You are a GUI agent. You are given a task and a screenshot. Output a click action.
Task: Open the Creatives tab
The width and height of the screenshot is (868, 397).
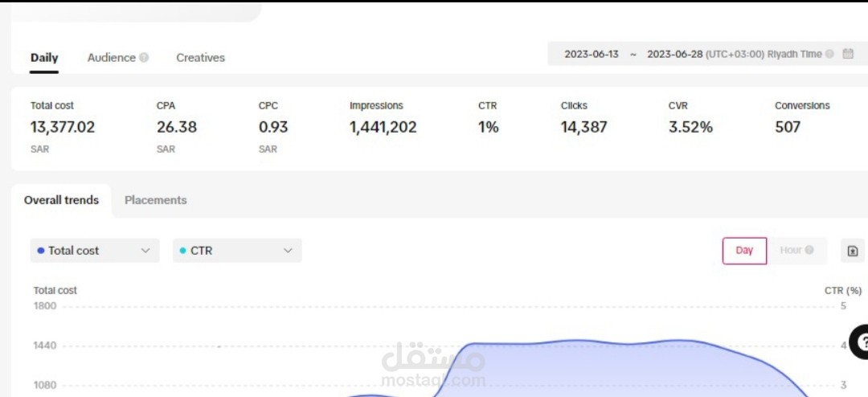click(x=200, y=58)
